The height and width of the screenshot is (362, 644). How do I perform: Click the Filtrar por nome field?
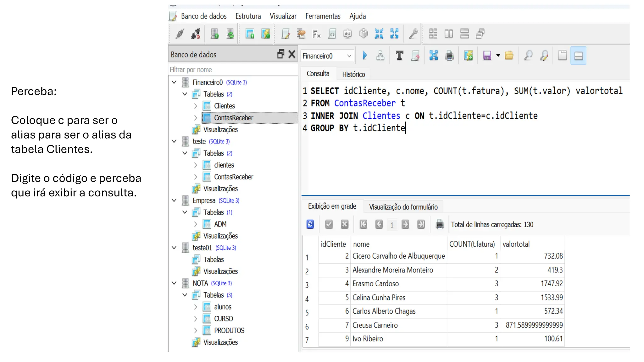point(233,70)
